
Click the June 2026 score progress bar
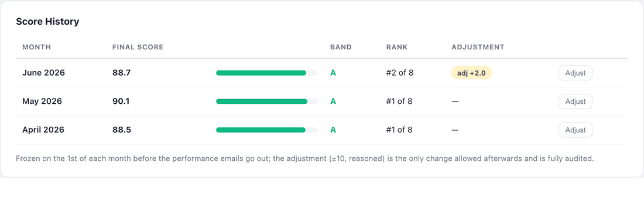pos(266,73)
